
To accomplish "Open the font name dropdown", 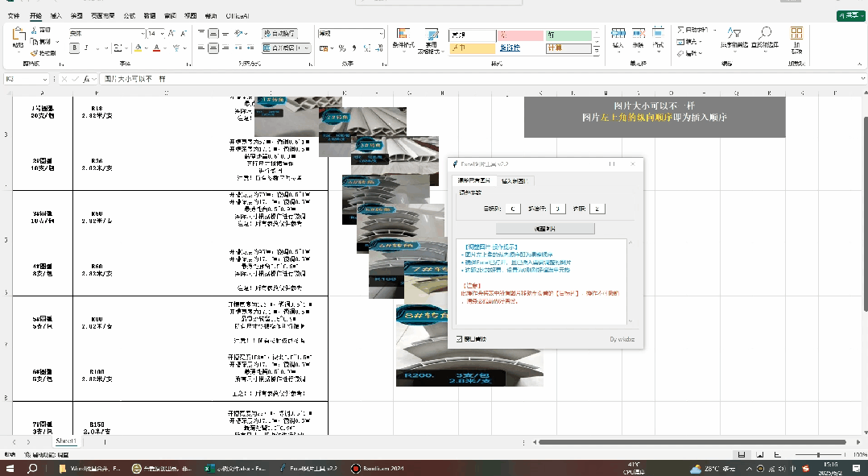I will click(x=143, y=34).
